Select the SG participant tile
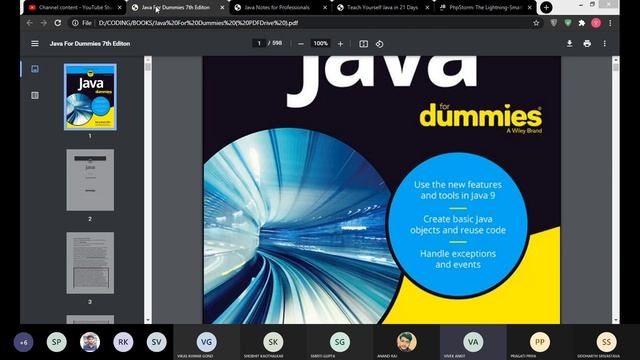Image resolution: width=640 pixels, height=360 pixels. [340, 342]
